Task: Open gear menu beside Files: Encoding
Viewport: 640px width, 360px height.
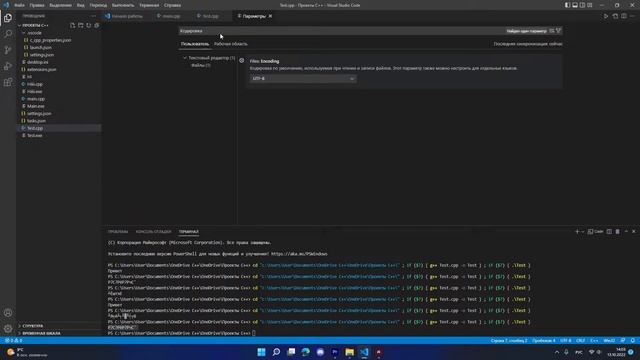Action: pos(242,60)
